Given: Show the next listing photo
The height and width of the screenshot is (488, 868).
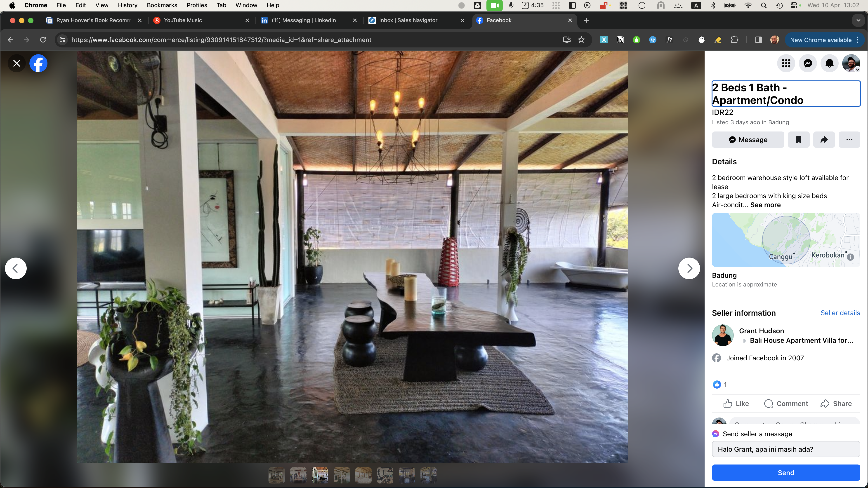Looking at the screenshot, I should tap(689, 268).
